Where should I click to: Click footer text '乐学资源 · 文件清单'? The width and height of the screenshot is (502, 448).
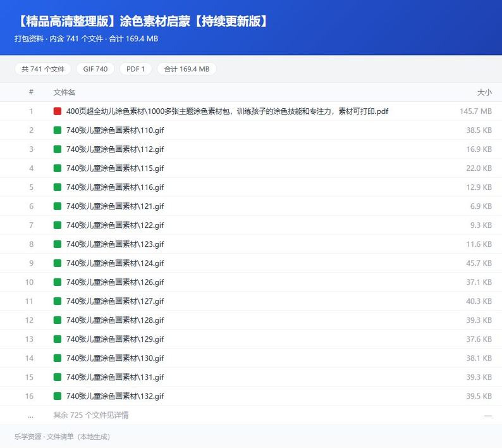[44, 437]
